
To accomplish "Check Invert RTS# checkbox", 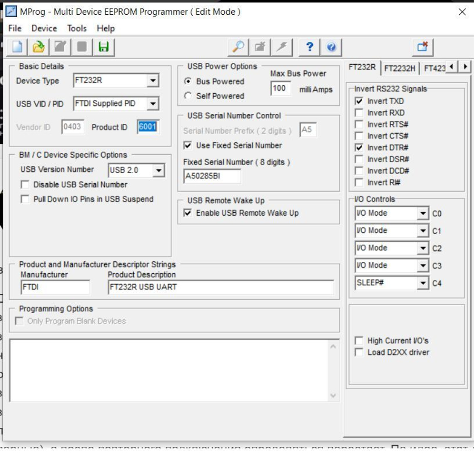I will 359,124.
